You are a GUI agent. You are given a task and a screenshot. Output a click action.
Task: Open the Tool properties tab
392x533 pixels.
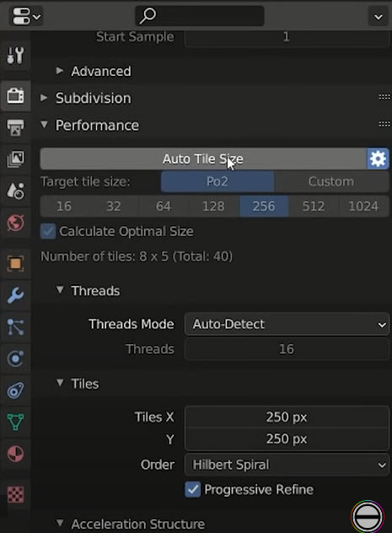tap(15, 56)
